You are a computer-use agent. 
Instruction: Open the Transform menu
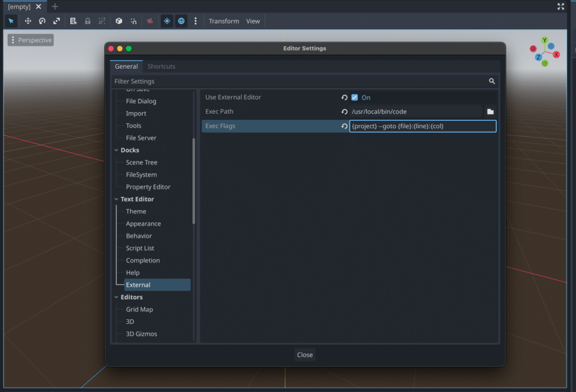[223, 21]
